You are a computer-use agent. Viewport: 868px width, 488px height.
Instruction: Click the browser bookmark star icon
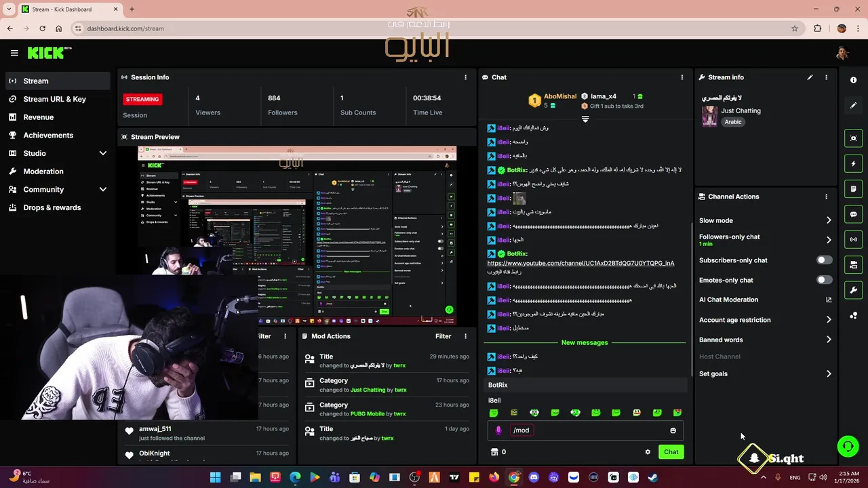coord(795,28)
